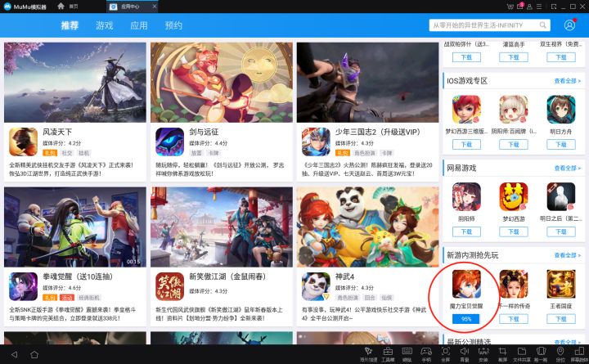
Task: Open the 阴阳师 icon under 网易游戏
Action: (466, 197)
